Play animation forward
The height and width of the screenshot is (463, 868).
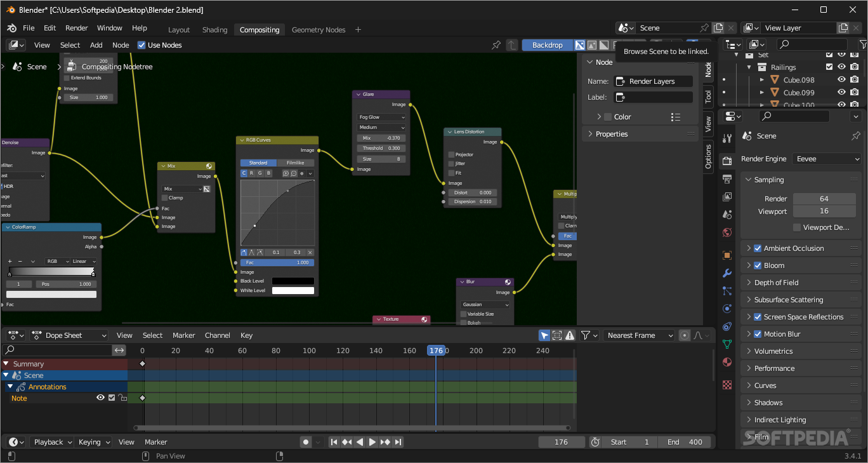pyautogui.click(x=372, y=442)
